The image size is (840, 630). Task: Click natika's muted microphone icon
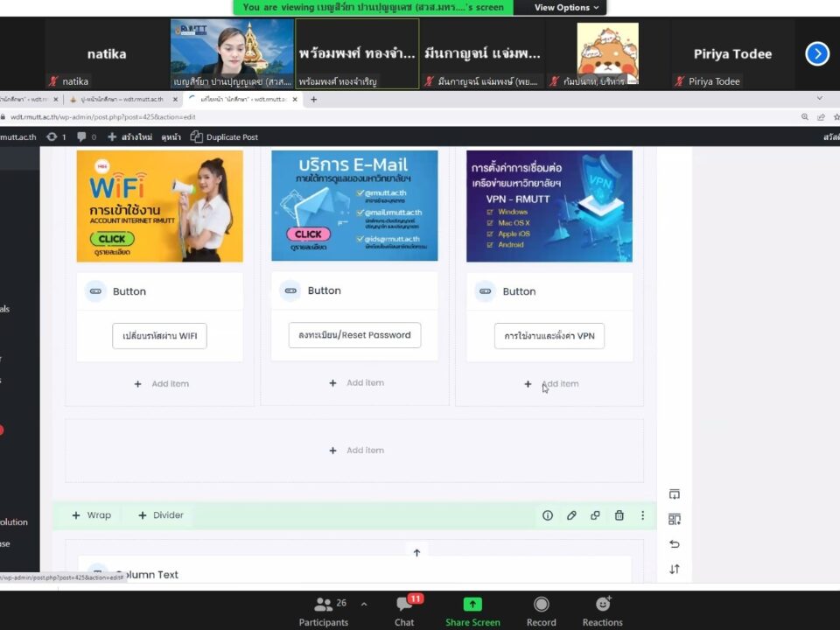53,81
